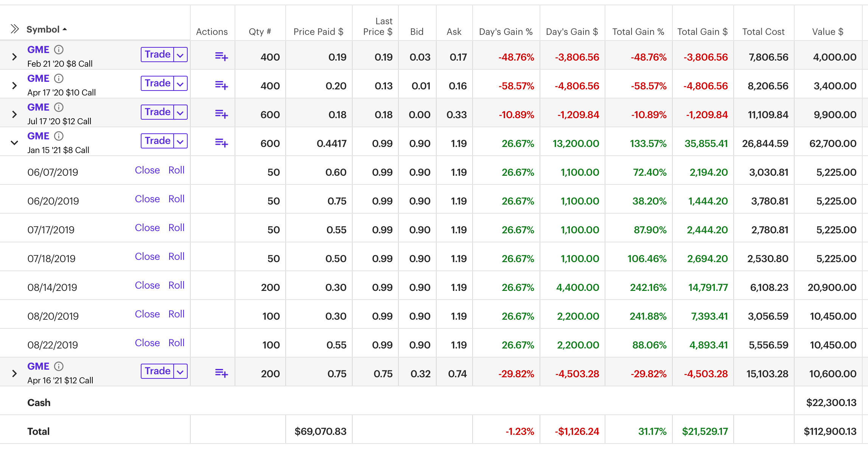Roll the 06/20/2019 lot
The width and height of the screenshot is (868, 450).
click(176, 199)
